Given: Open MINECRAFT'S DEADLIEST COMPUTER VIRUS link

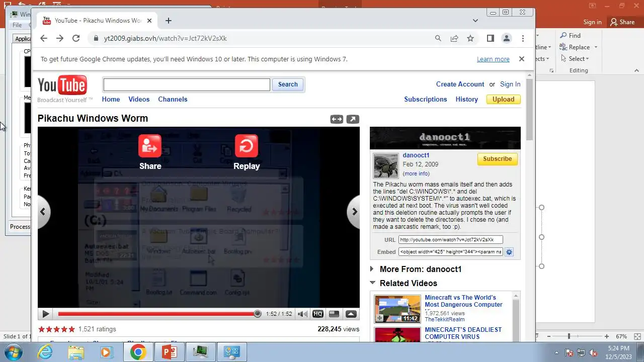Looking at the screenshot, I should tap(463, 333).
